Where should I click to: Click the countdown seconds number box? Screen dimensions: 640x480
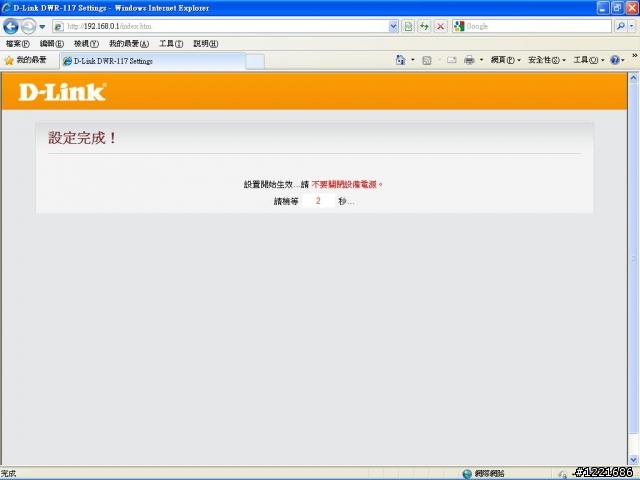point(318,201)
